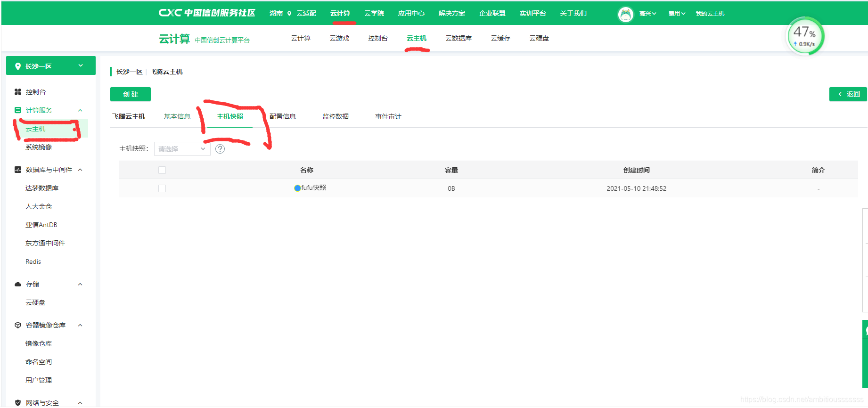Open 亚信AntDB in the sidebar
Image resolution: width=868 pixels, height=408 pixels.
point(41,225)
